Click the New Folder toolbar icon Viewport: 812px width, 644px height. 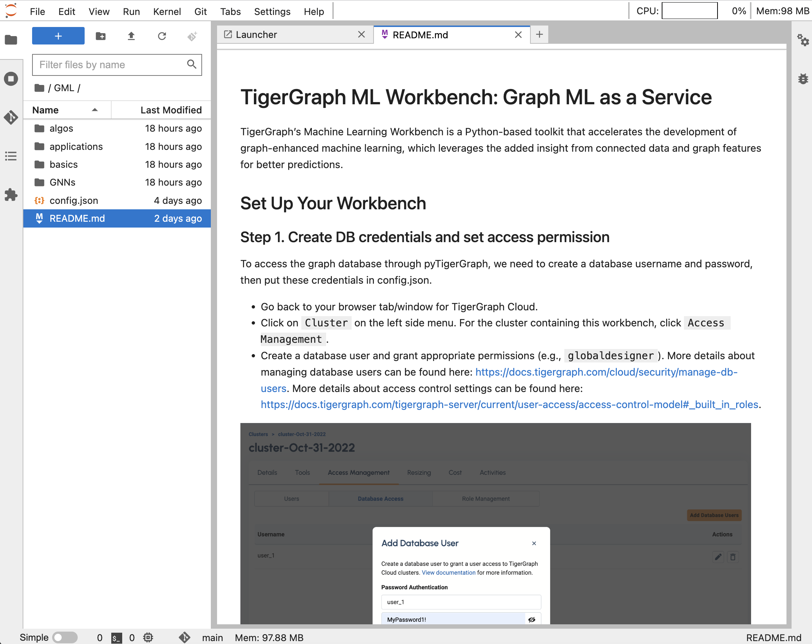[101, 36]
